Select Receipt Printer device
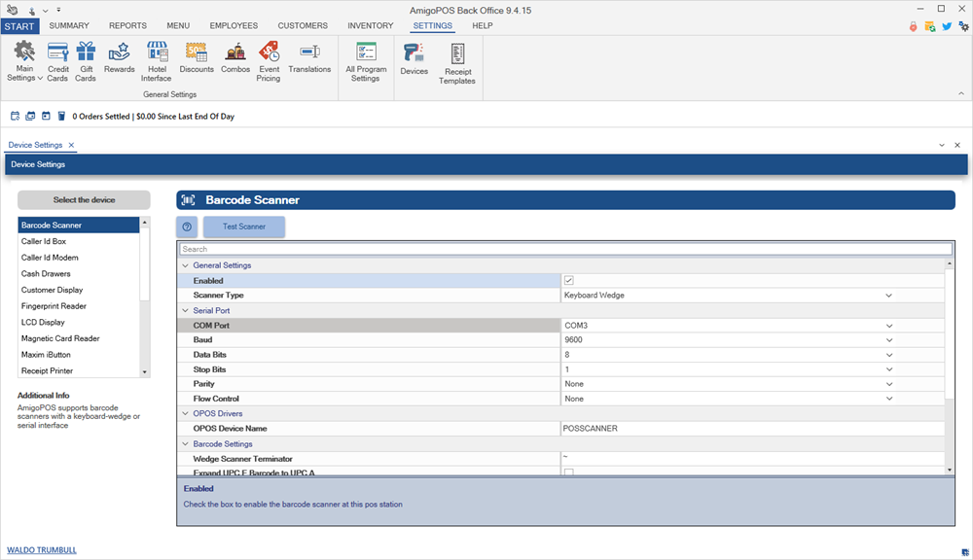Viewport: 973px width, 560px height. click(79, 370)
